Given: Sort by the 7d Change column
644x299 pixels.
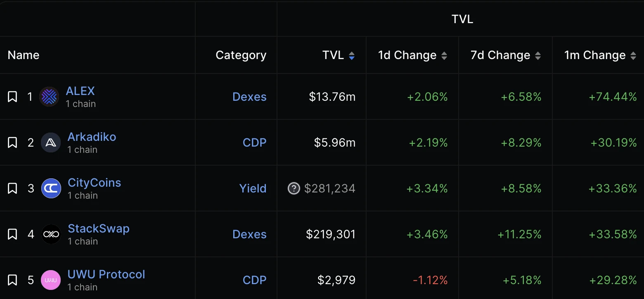Looking at the screenshot, I should (x=539, y=55).
